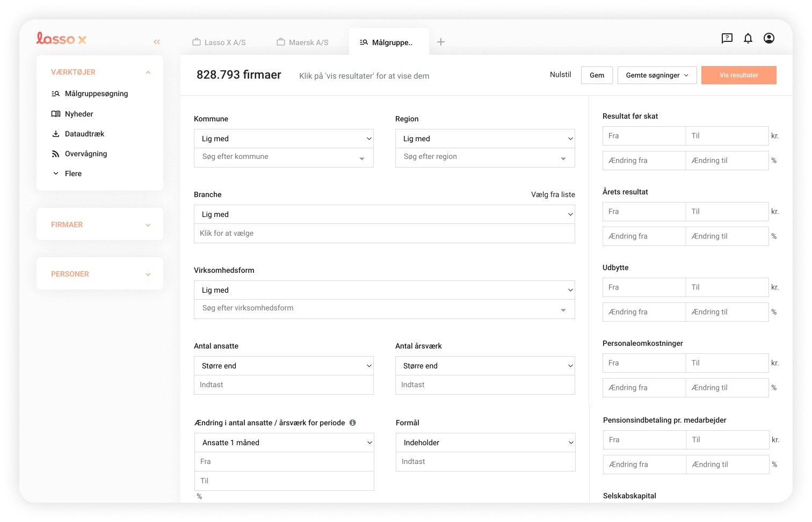This screenshot has width=812, height=522.
Task: Click the Til field under Ansatte 1 måned
Action: click(284, 481)
